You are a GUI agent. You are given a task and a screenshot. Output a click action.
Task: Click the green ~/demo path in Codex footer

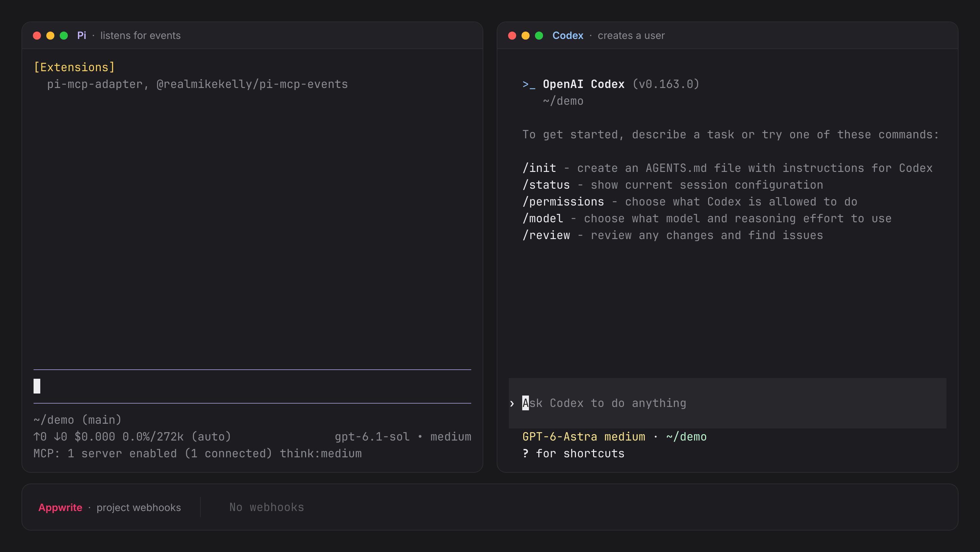[x=686, y=436]
